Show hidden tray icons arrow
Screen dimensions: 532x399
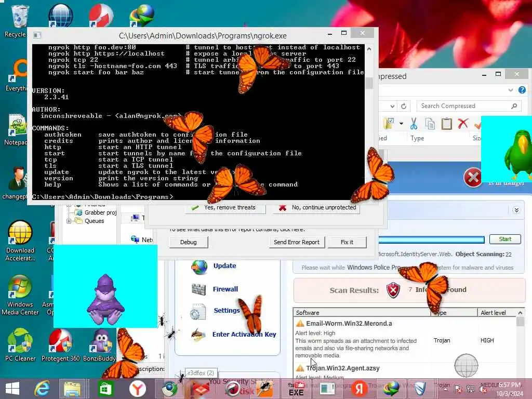446,389
